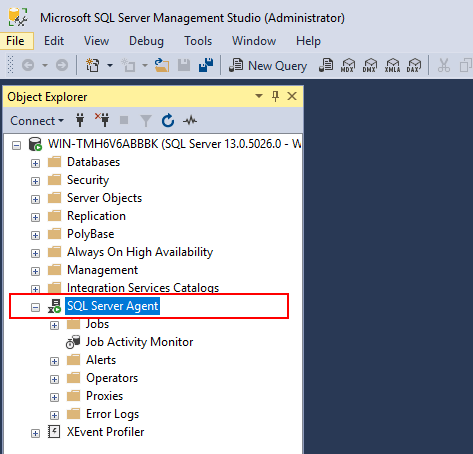Click the DMX query icon
This screenshot has height=454, width=473.
coord(370,65)
